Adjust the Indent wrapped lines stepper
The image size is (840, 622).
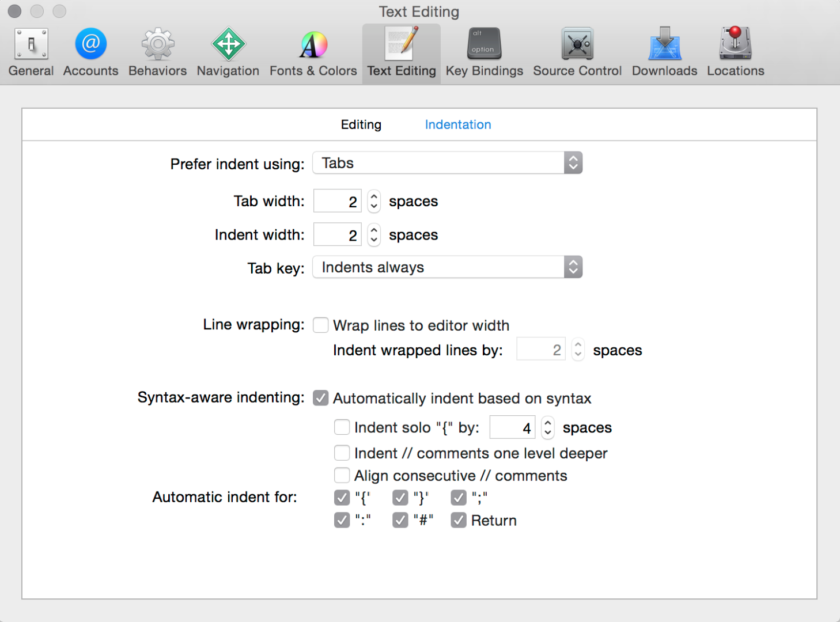point(578,350)
